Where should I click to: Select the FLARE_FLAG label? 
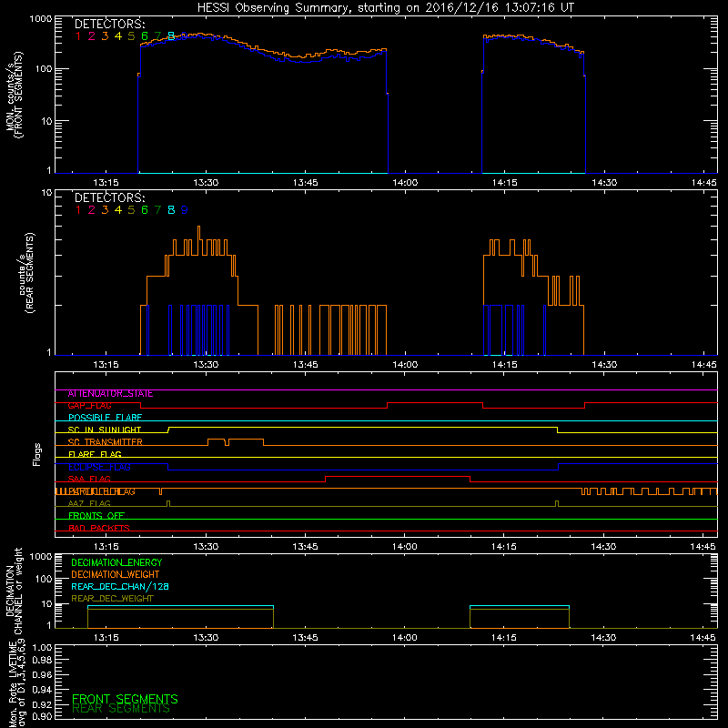95,454
